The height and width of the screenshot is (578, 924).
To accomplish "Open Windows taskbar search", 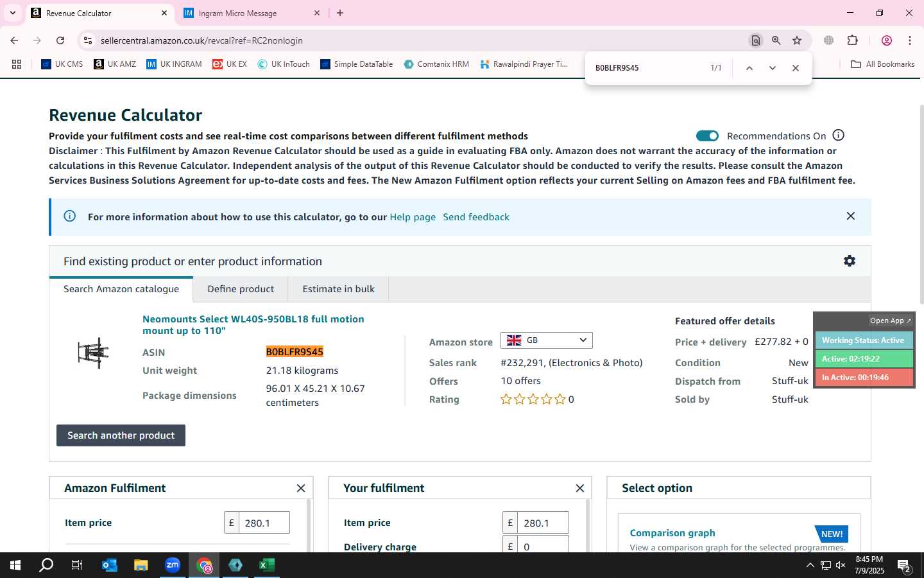I will click(x=46, y=565).
